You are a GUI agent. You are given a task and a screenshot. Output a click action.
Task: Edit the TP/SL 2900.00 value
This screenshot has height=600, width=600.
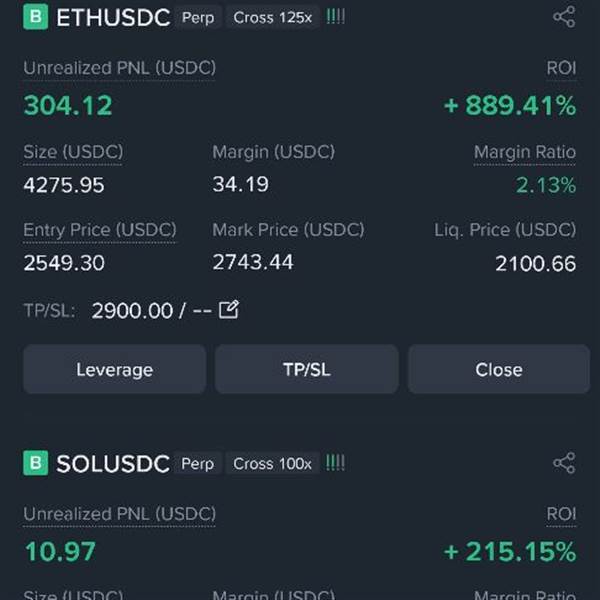229,310
